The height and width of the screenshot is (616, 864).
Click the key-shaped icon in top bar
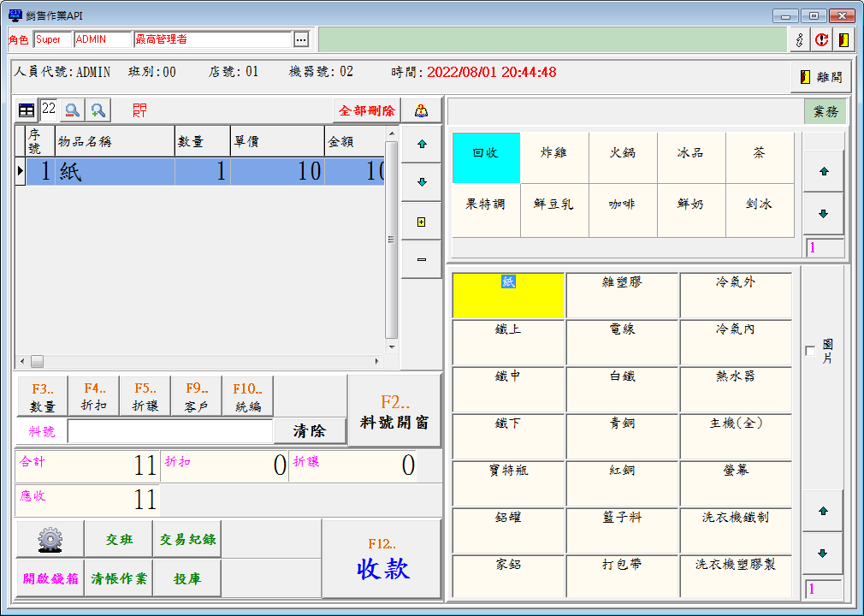click(799, 39)
